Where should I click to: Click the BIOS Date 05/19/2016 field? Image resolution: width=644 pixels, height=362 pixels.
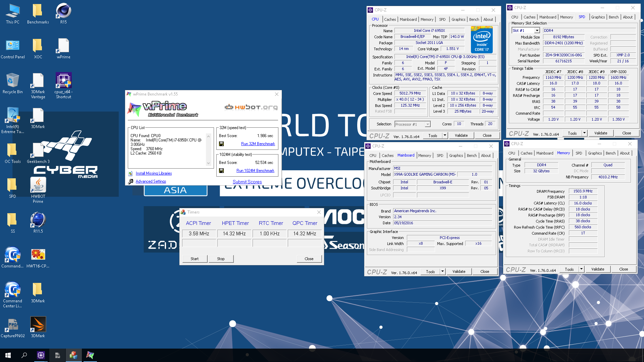click(442, 223)
